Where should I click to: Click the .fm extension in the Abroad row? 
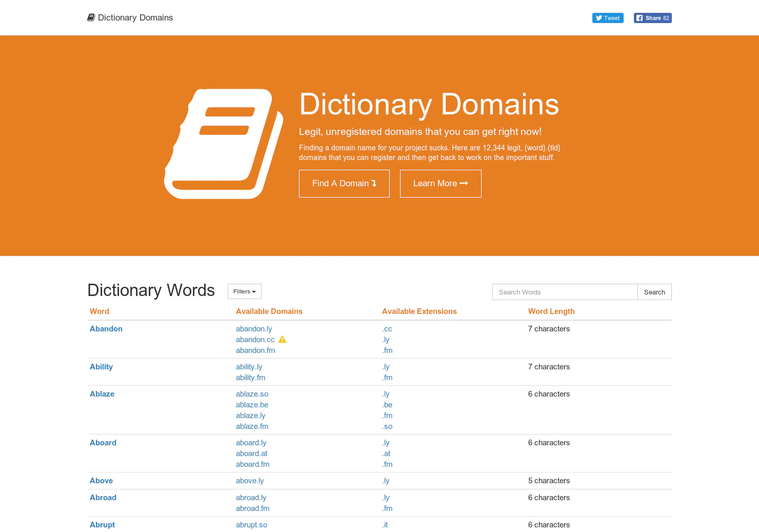coord(387,508)
